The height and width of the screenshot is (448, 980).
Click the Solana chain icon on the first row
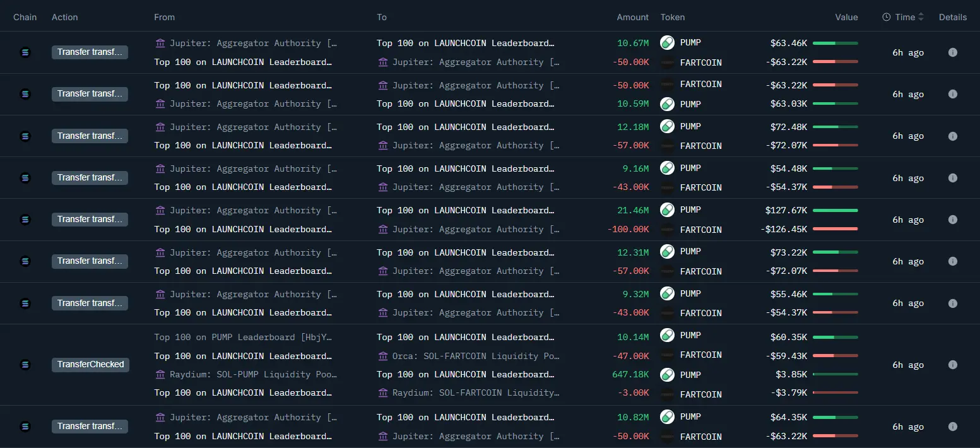(25, 52)
